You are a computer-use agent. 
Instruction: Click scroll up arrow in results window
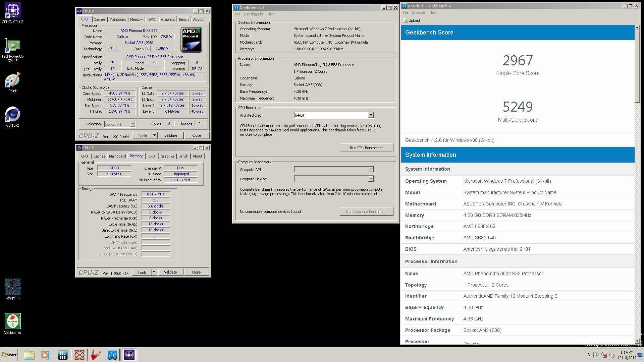pos(637,28)
